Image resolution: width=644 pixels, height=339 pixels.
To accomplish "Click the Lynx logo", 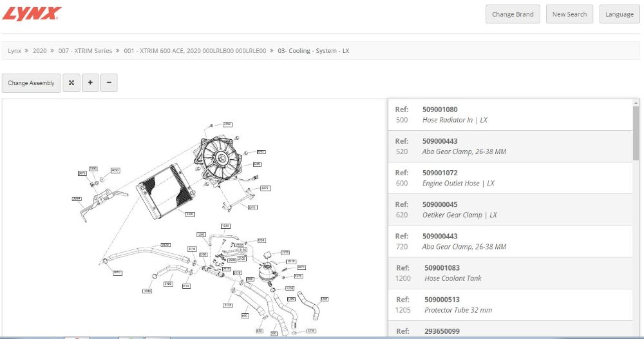I will point(32,14).
